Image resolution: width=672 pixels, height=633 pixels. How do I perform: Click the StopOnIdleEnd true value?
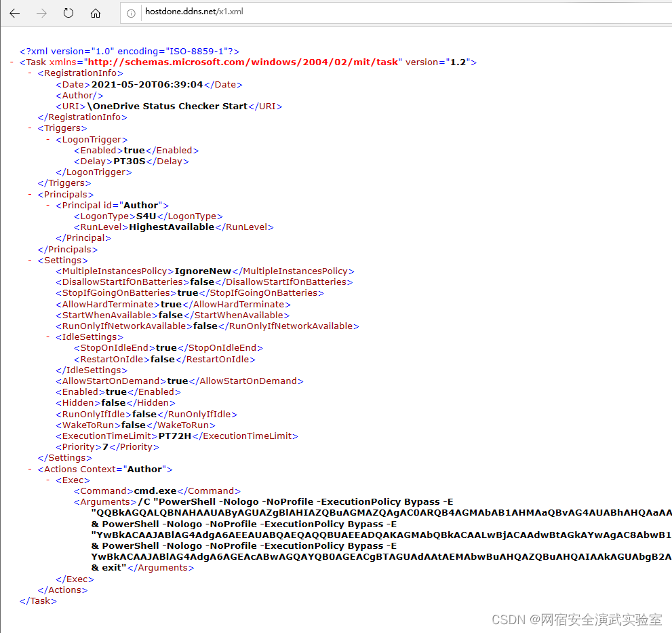pyautogui.click(x=166, y=348)
